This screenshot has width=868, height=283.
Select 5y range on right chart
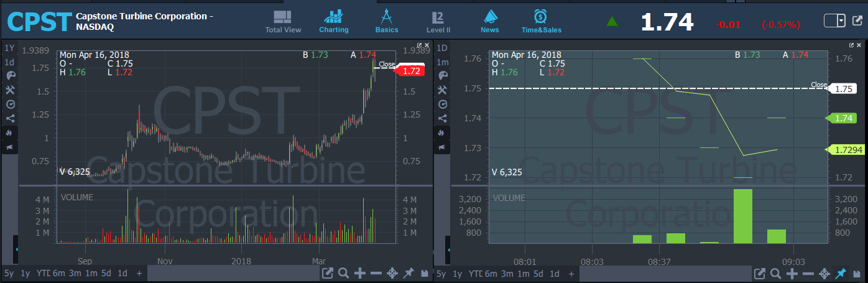pyautogui.click(x=442, y=274)
